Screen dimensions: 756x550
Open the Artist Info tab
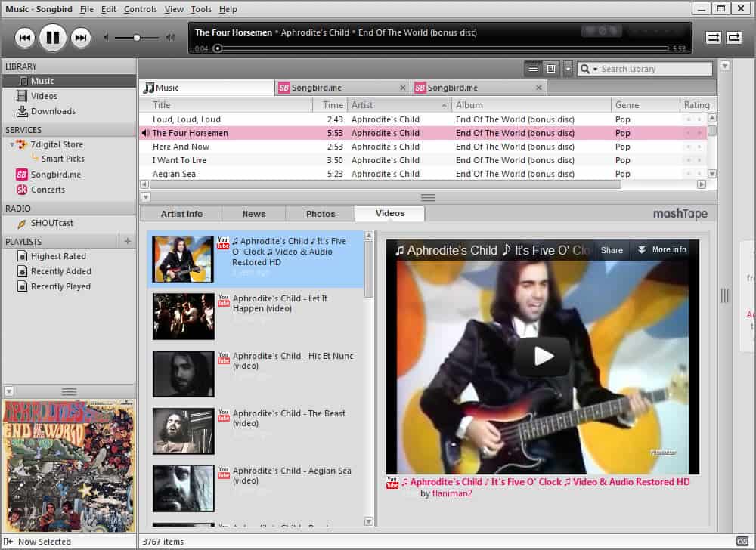click(x=181, y=214)
